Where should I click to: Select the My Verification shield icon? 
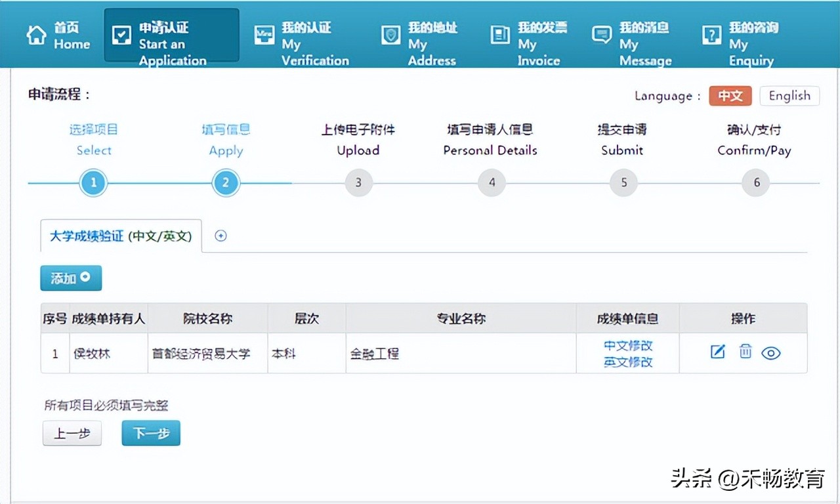264,33
